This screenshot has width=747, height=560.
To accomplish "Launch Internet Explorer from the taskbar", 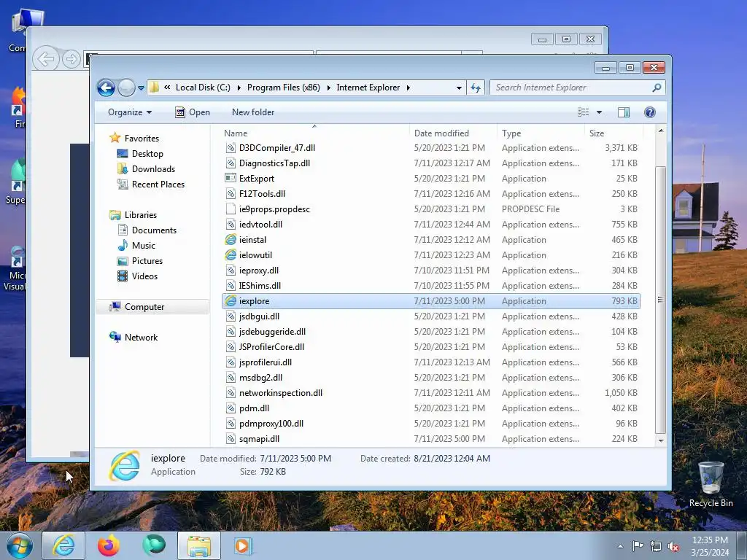I will click(x=63, y=545).
